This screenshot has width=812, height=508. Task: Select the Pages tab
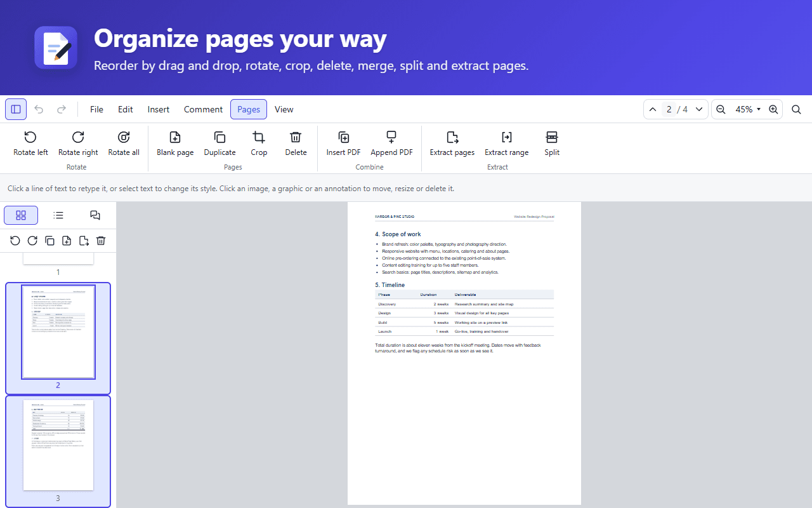(x=249, y=109)
